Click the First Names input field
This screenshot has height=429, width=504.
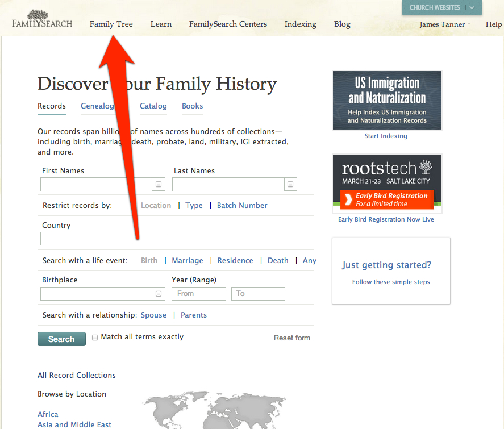point(96,184)
